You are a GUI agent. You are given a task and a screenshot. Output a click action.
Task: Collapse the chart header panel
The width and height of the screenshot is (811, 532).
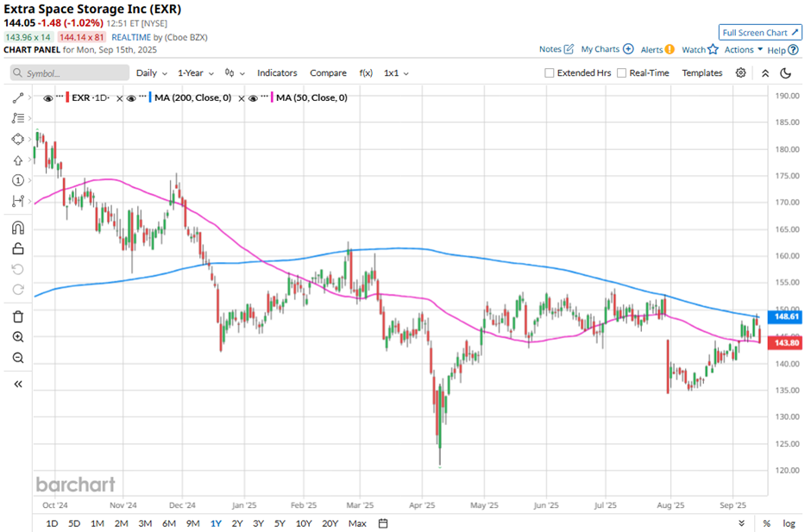coord(765,73)
